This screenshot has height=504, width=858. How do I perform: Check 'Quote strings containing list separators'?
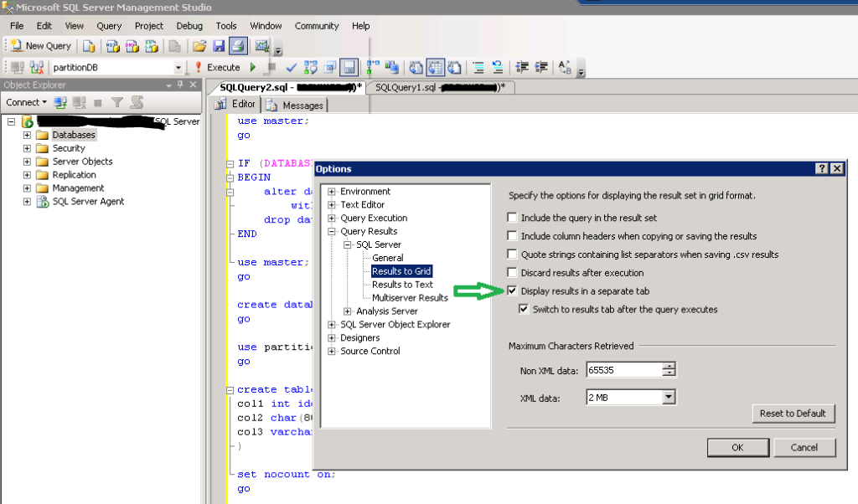(x=512, y=255)
